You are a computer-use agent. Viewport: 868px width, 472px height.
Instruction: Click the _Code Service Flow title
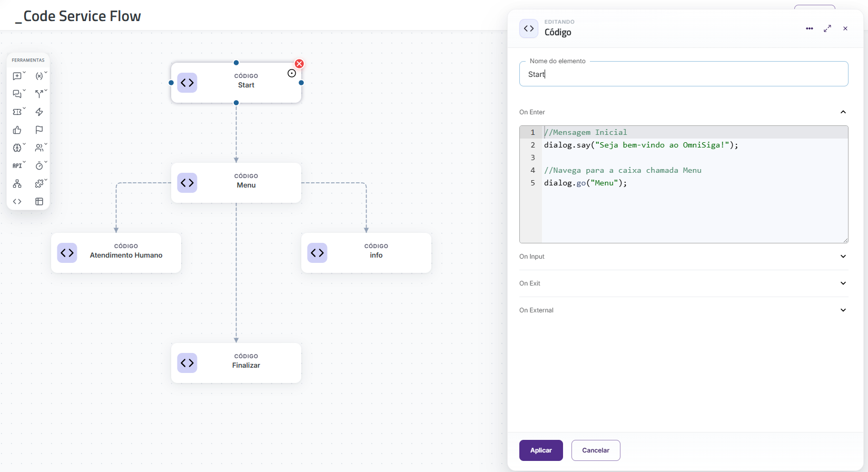pyautogui.click(x=78, y=16)
